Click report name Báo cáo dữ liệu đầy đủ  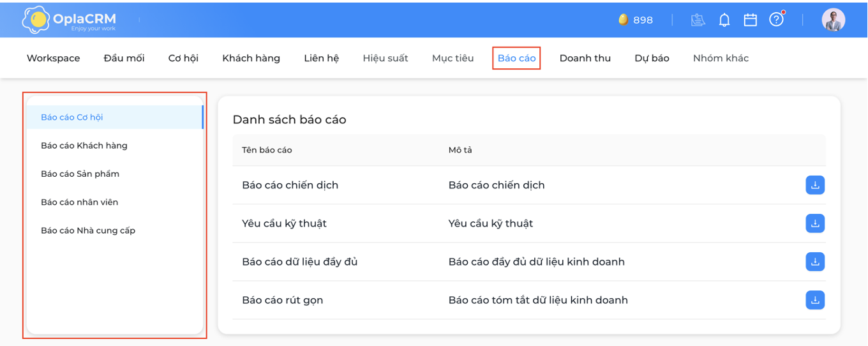[300, 262]
